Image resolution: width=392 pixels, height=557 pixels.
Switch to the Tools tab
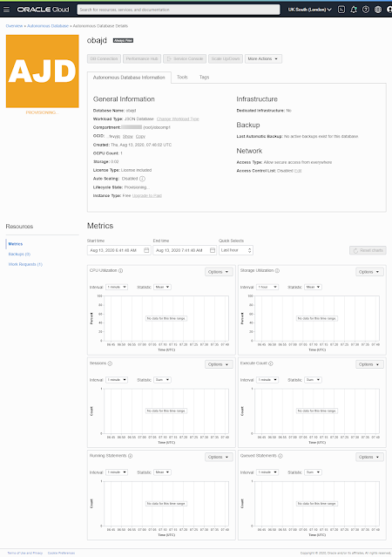[x=182, y=77]
